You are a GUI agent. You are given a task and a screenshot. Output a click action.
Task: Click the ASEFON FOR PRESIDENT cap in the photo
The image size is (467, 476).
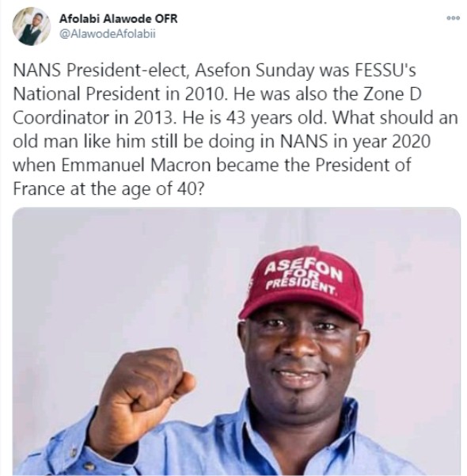303,282
